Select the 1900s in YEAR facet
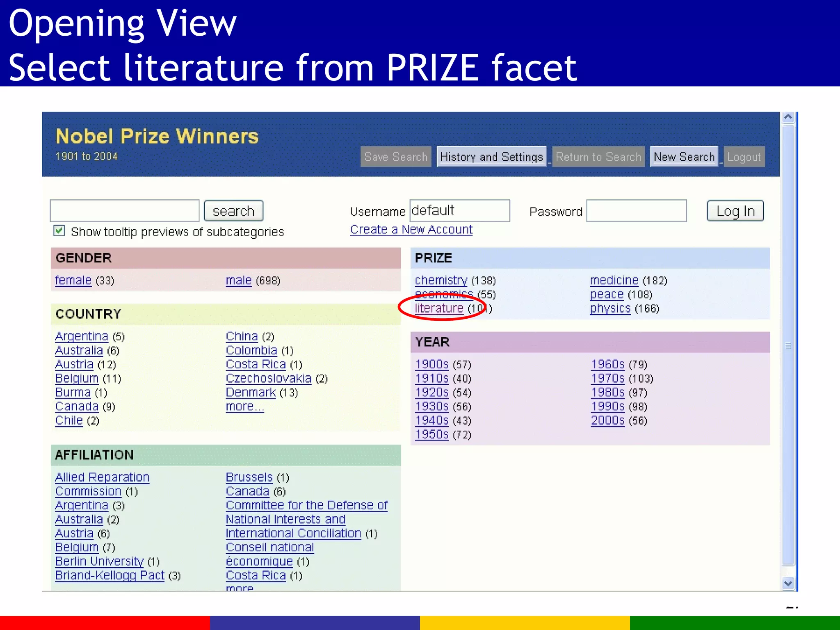Viewport: 840px width, 630px height. click(432, 364)
